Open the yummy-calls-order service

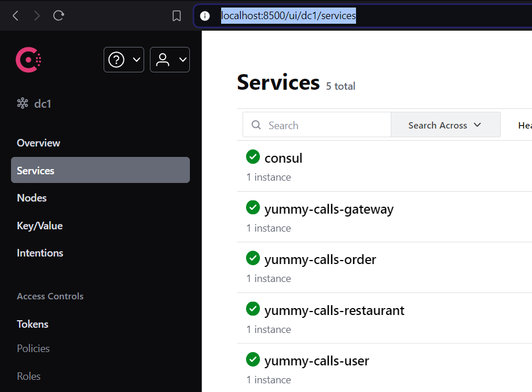[x=320, y=259]
